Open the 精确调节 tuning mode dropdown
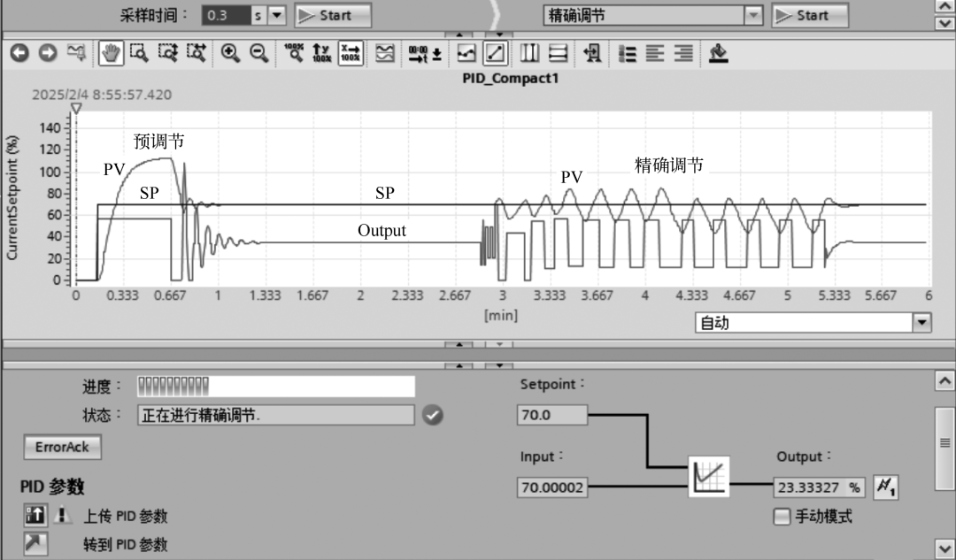The height and width of the screenshot is (560, 956). pos(753,15)
